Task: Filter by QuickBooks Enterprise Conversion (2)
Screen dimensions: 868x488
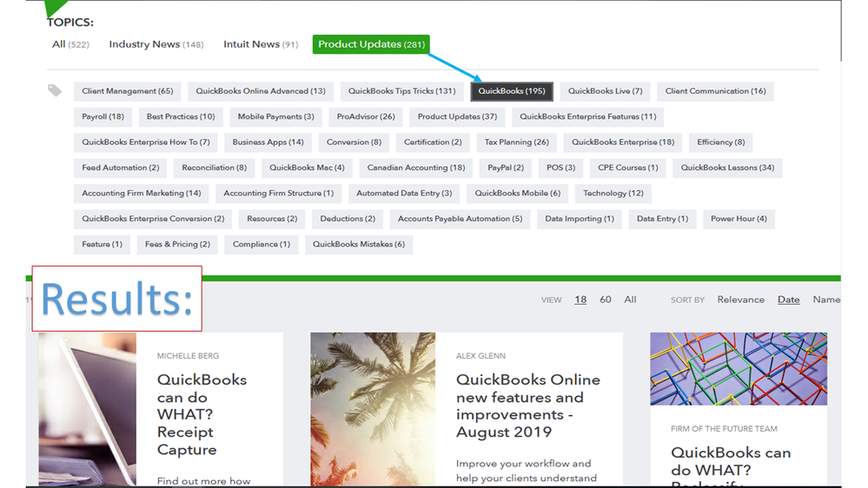Action: pos(153,219)
